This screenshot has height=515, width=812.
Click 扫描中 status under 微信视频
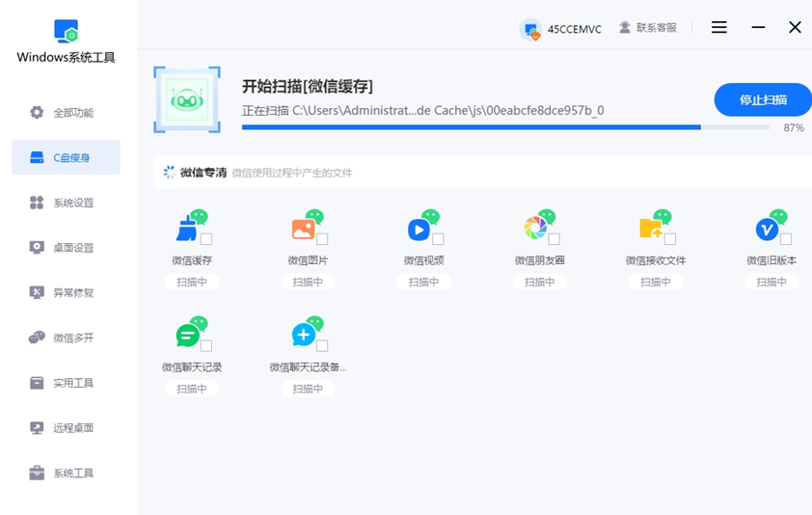click(423, 282)
